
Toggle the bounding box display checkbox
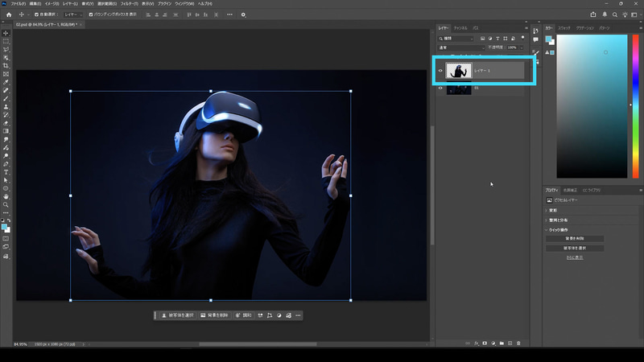[91, 14]
